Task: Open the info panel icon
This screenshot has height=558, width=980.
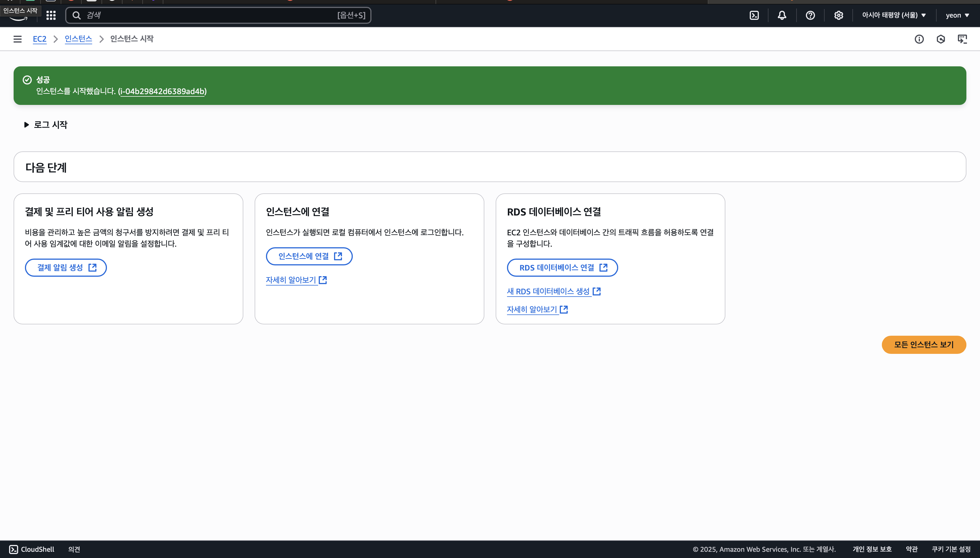Action: coord(919,39)
